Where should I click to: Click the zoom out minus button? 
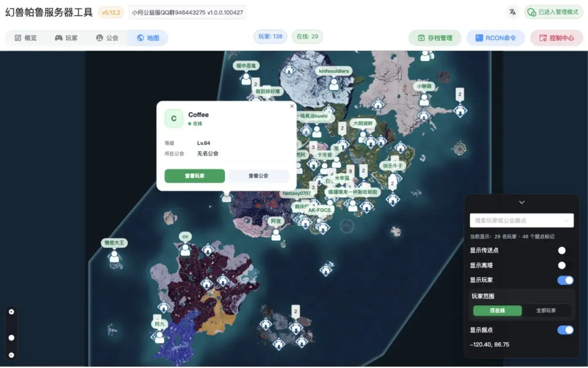coord(11,355)
